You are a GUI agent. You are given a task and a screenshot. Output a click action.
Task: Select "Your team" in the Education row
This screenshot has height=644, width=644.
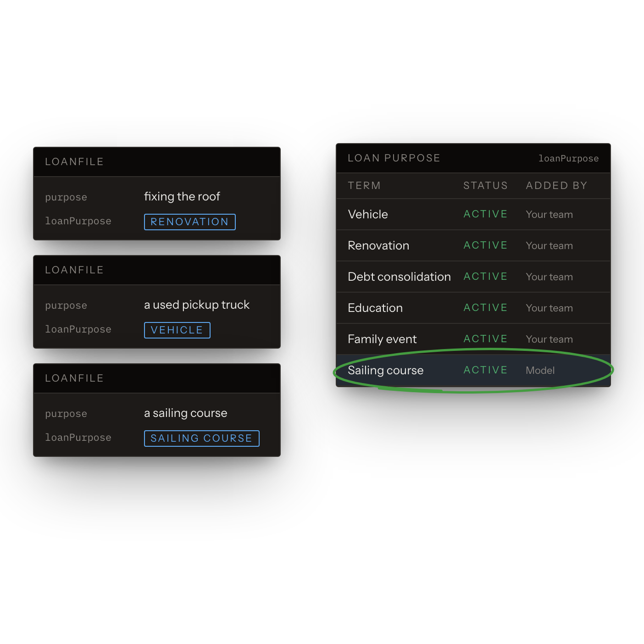click(x=549, y=308)
